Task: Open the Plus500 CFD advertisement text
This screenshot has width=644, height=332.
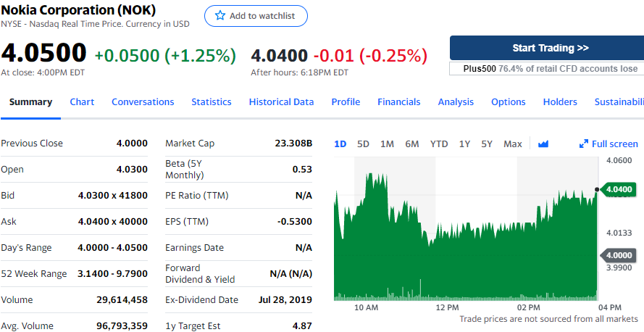Action: (x=547, y=69)
